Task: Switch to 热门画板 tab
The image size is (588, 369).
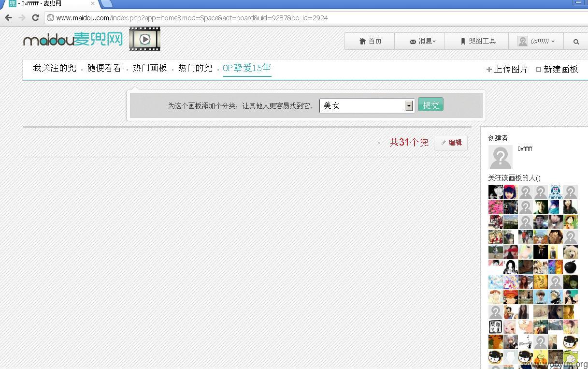Action: (150, 68)
